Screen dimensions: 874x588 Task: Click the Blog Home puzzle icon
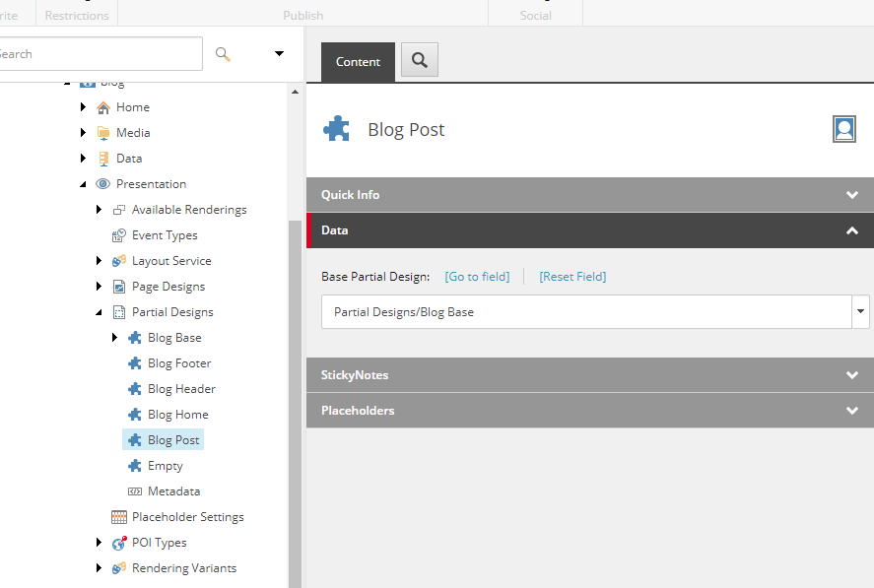(135, 415)
